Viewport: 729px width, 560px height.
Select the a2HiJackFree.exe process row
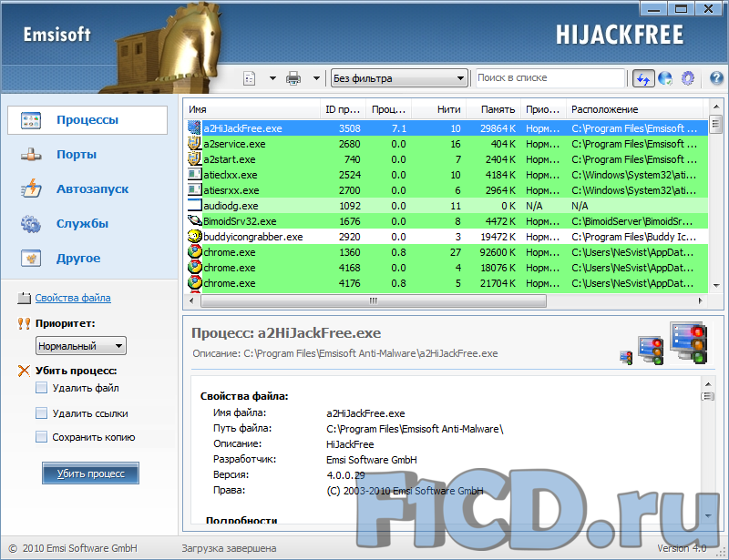[x=447, y=128]
